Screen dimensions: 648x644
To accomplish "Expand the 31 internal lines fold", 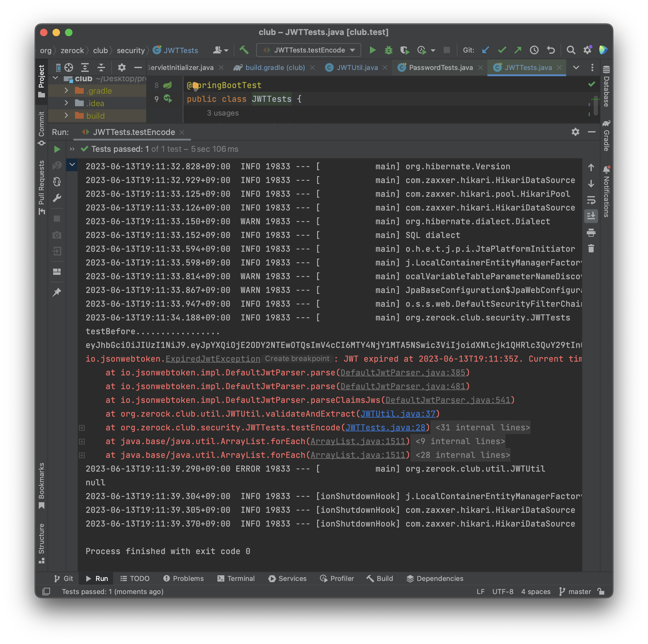I will (x=483, y=428).
